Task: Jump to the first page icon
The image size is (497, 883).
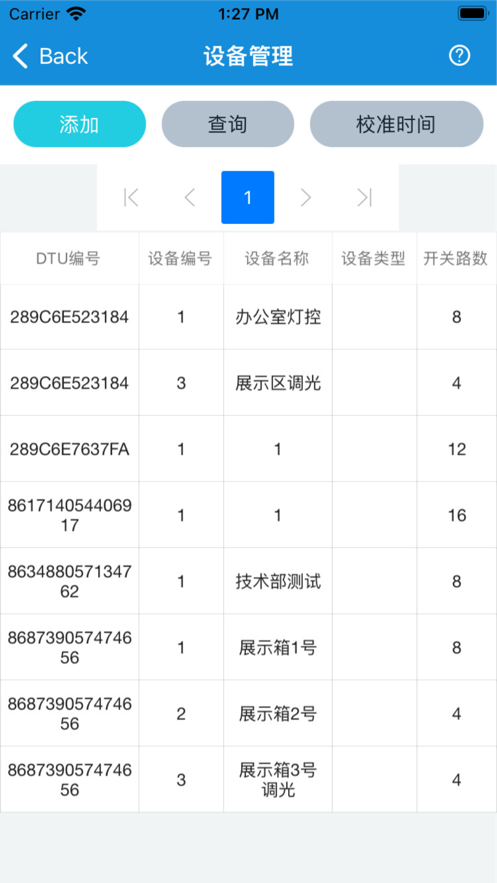Action: point(131,197)
